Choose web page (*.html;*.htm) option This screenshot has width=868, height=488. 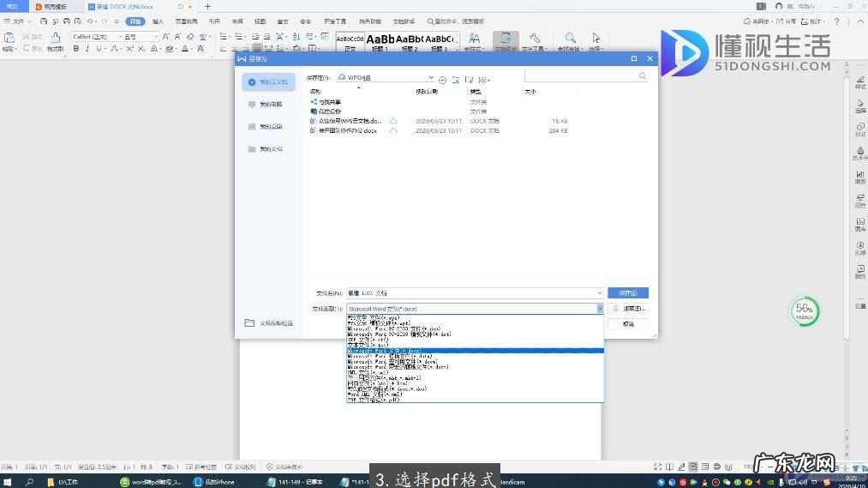(475, 383)
